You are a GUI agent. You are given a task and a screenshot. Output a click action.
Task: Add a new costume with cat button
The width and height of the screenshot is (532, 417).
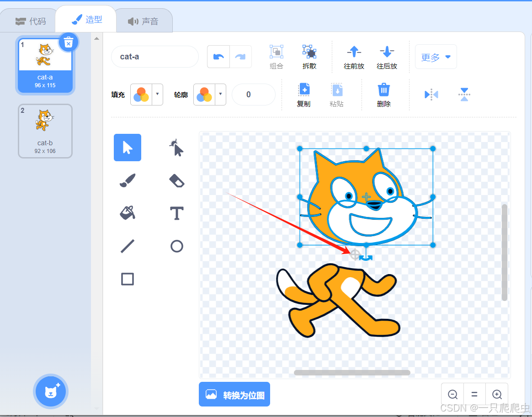(x=51, y=391)
